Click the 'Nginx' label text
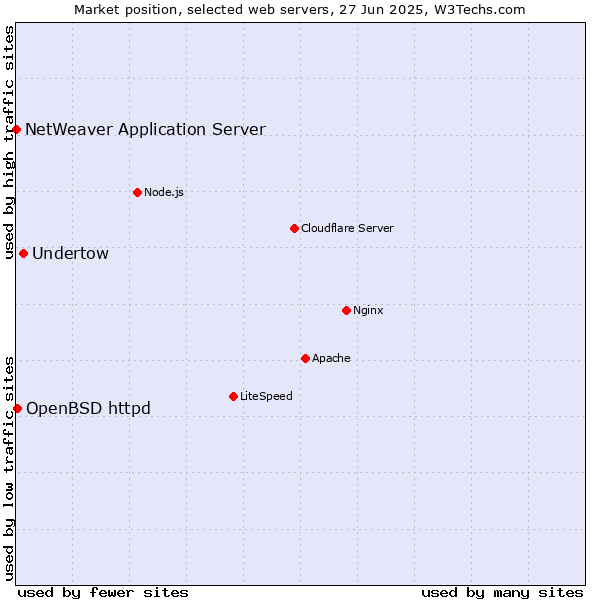 (368, 310)
